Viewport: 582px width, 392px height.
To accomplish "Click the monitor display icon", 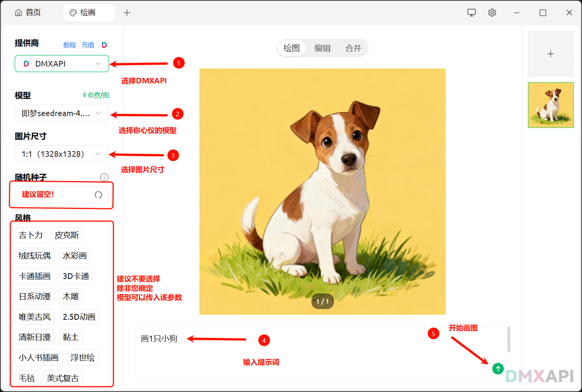I will tap(472, 13).
